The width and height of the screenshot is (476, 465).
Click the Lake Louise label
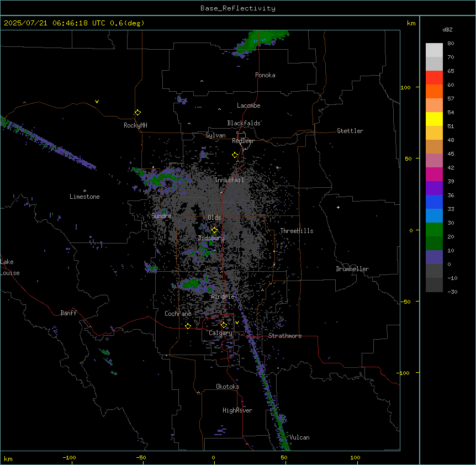pyautogui.click(x=10, y=267)
